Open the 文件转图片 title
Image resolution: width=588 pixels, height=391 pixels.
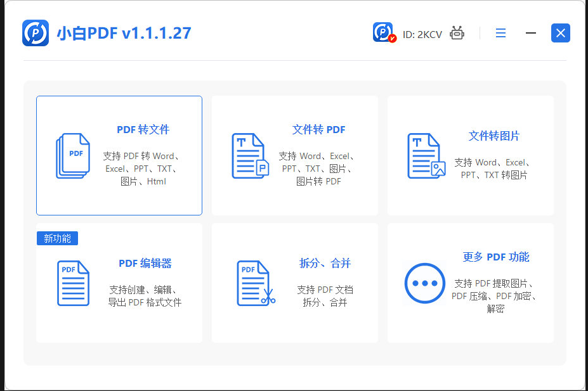tap(494, 136)
